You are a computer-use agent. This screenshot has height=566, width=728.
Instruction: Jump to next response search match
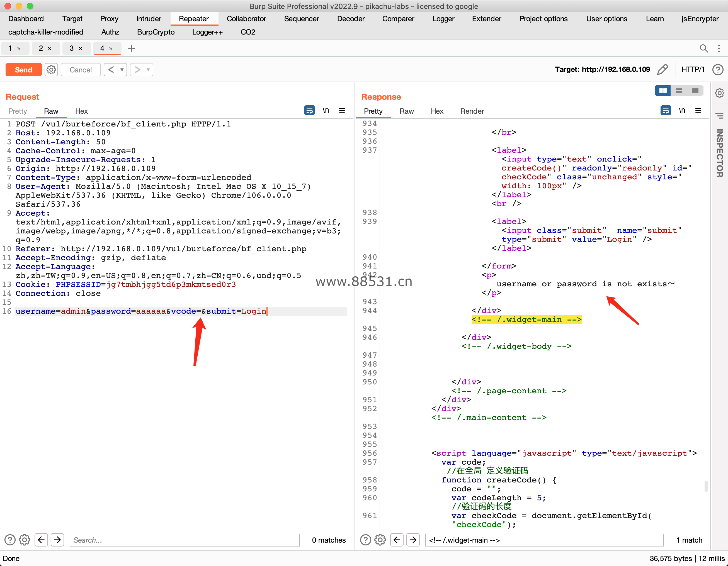(x=413, y=540)
